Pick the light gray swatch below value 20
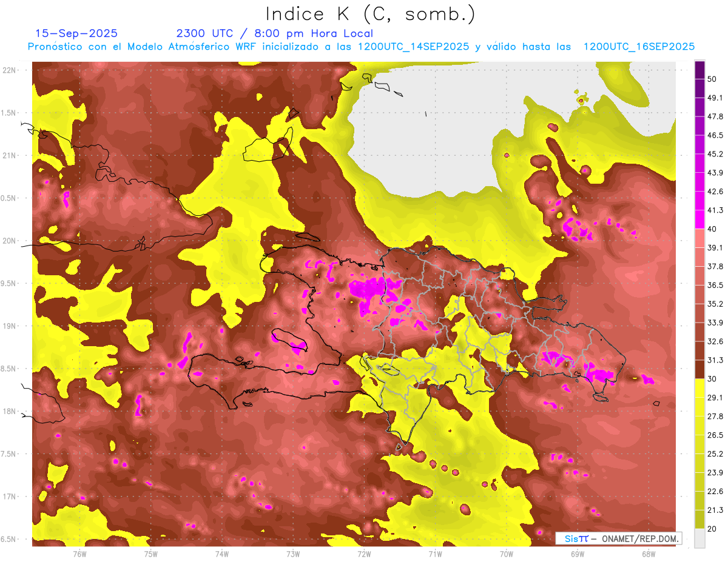 [699, 538]
